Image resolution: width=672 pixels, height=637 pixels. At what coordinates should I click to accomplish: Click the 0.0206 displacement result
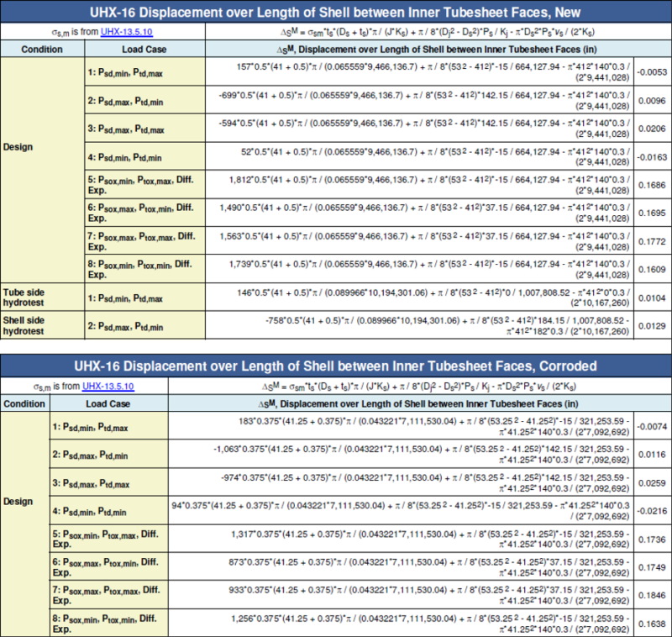pyautogui.click(x=653, y=129)
